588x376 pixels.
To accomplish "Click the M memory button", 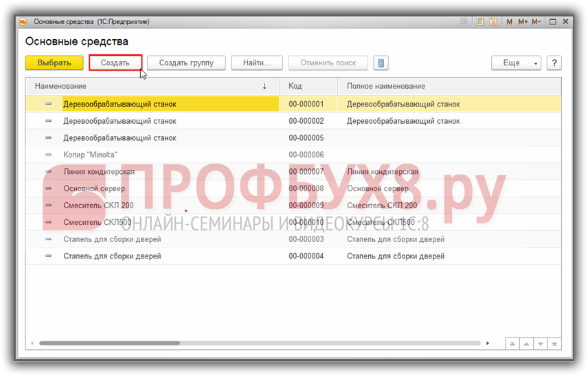I will pyautogui.click(x=510, y=22).
